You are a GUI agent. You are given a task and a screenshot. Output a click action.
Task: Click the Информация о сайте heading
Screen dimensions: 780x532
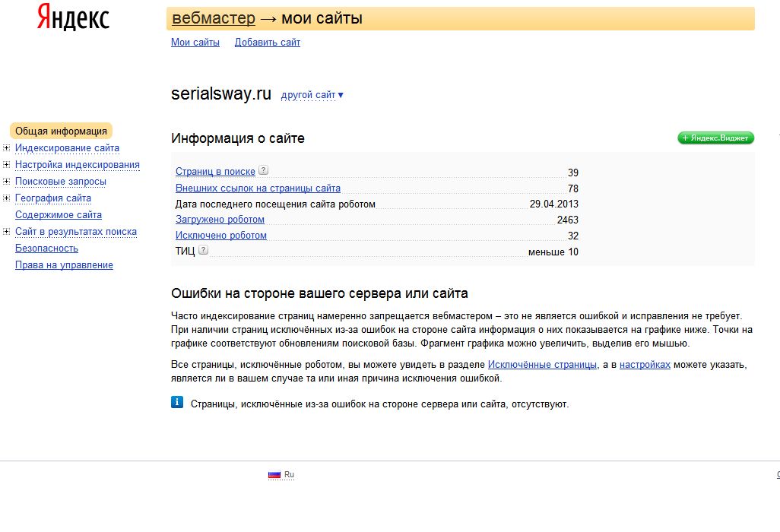pyautogui.click(x=238, y=138)
